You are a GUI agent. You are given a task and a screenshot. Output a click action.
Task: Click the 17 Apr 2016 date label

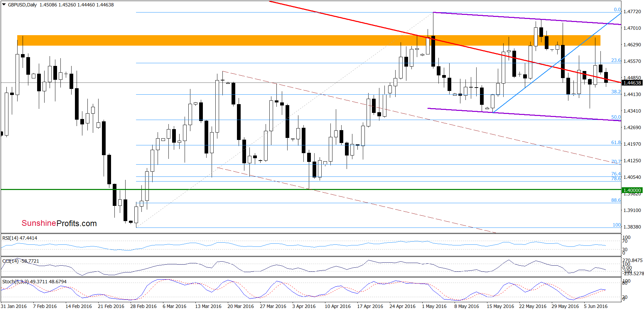pyautogui.click(x=370, y=306)
